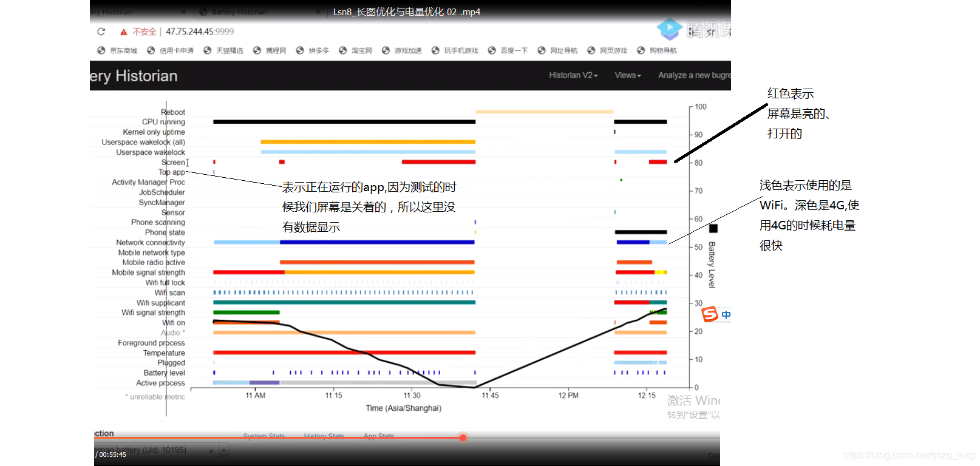The width and height of the screenshot is (980, 466).
Task: Open the 信用卡申请 bookmark
Action: click(170, 50)
